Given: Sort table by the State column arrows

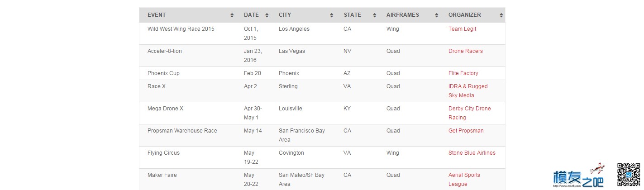Looking at the screenshot, I should coord(375,15).
